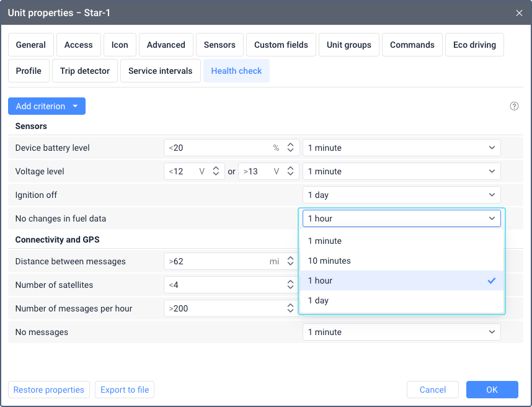Click the Voltage level upper limit field
The image size is (532, 407).
tap(268, 171)
